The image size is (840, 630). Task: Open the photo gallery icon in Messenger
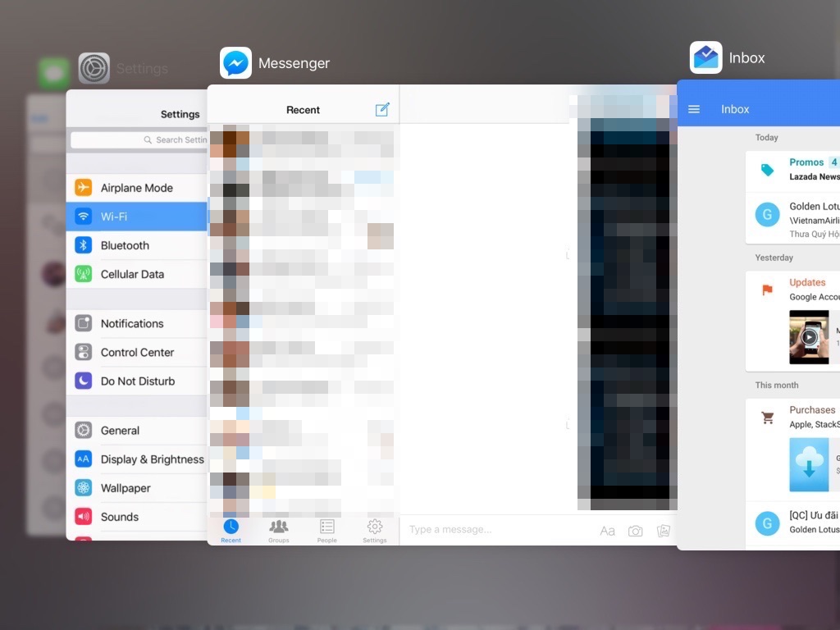664,531
